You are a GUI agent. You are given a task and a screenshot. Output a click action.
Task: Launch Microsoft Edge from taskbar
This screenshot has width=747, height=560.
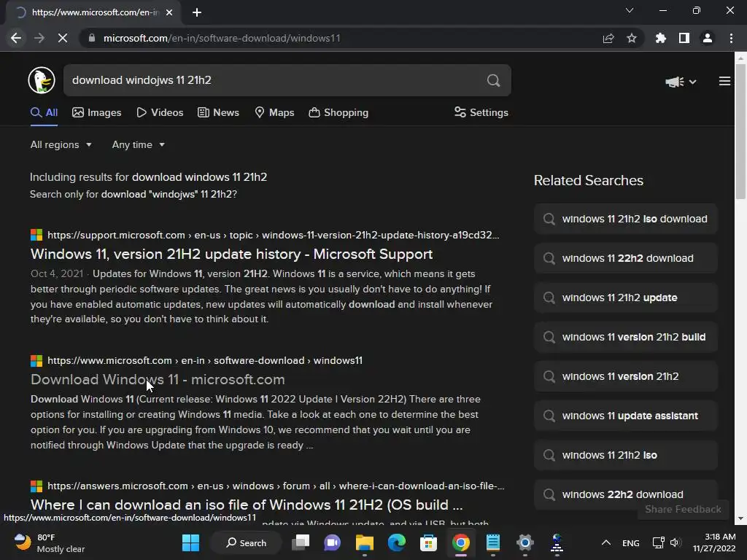click(x=396, y=542)
